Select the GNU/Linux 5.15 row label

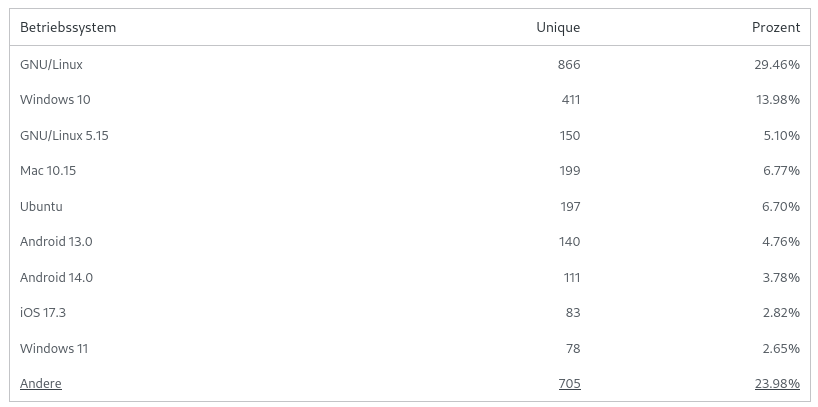tap(64, 136)
